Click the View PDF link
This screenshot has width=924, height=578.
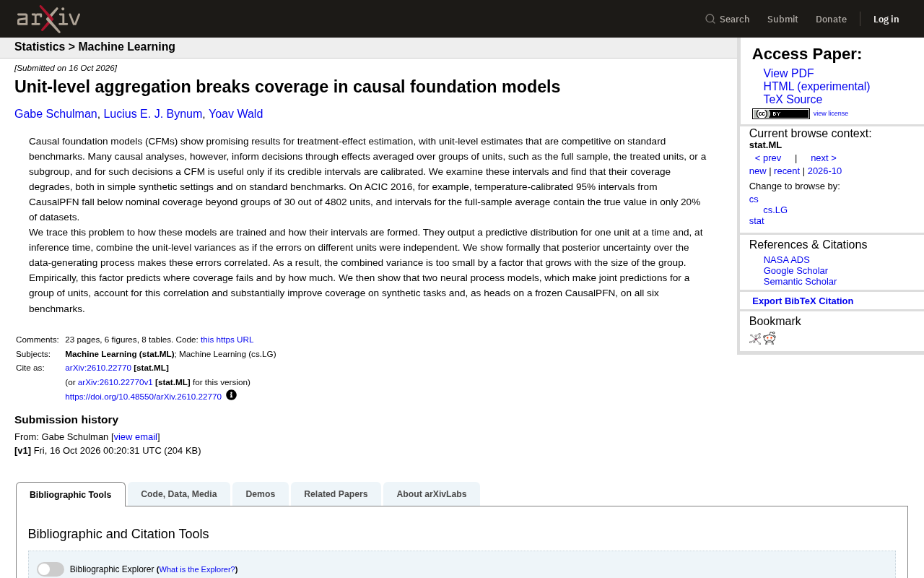click(x=788, y=74)
